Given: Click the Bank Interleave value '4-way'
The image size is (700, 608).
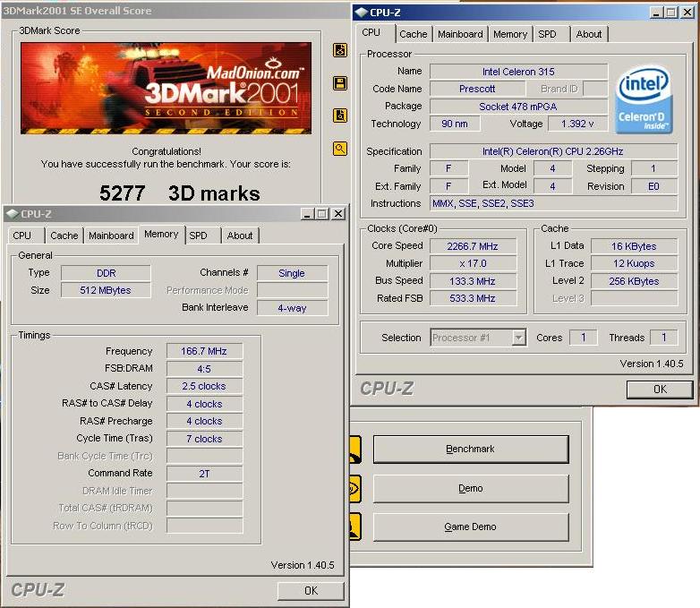Looking at the screenshot, I should pos(292,308).
